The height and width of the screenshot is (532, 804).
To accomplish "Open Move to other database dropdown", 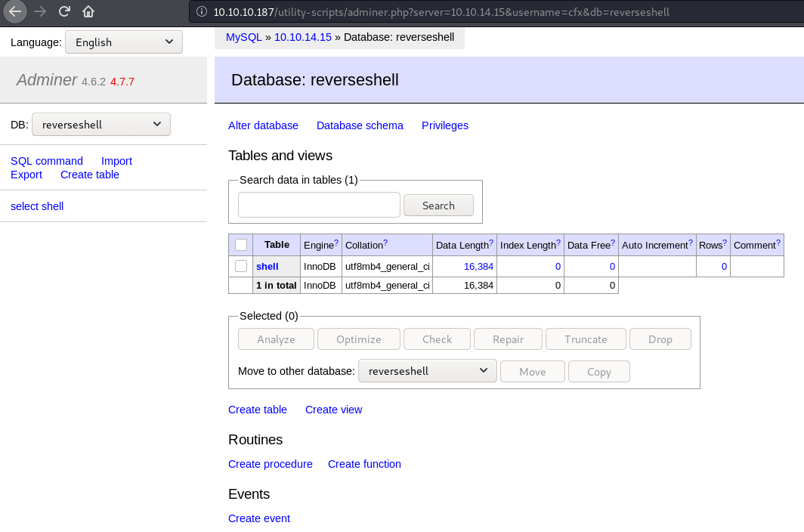I will tap(427, 371).
